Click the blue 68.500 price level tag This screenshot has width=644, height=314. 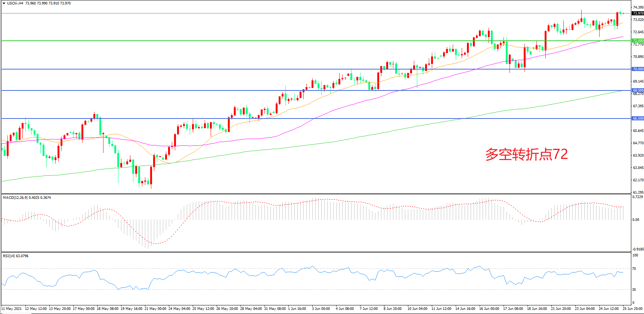pos(638,90)
